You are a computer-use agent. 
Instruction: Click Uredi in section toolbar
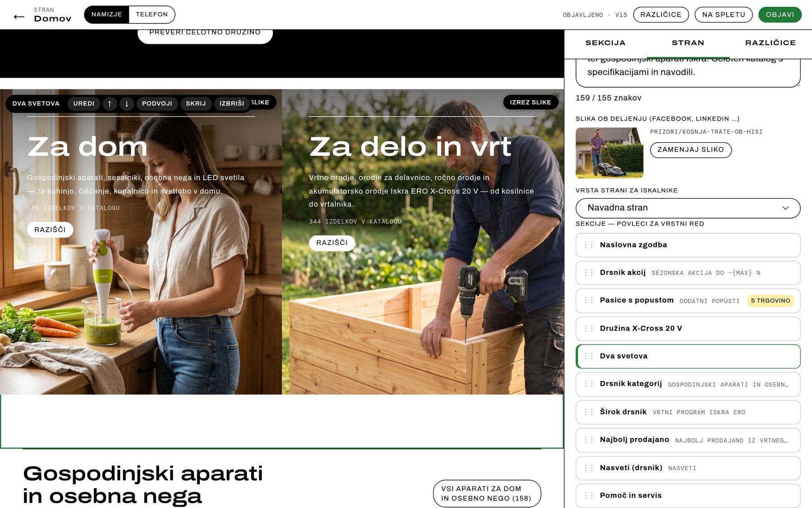[84, 103]
